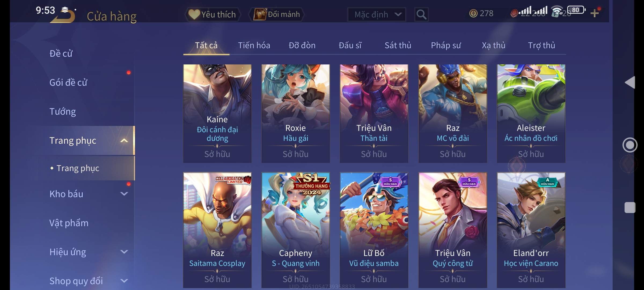This screenshot has height=290, width=644.
Task: Switch to the Pháp sư tab
Action: coord(446,45)
